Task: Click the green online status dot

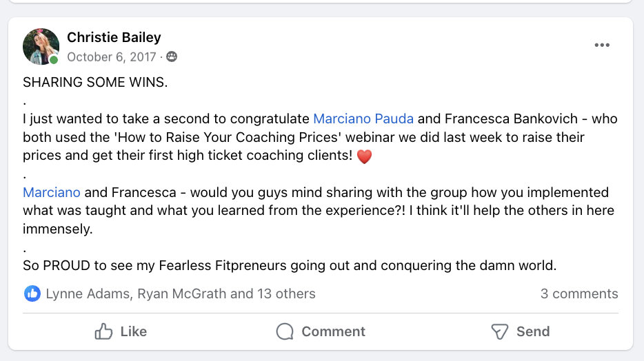Action: pos(54,60)
